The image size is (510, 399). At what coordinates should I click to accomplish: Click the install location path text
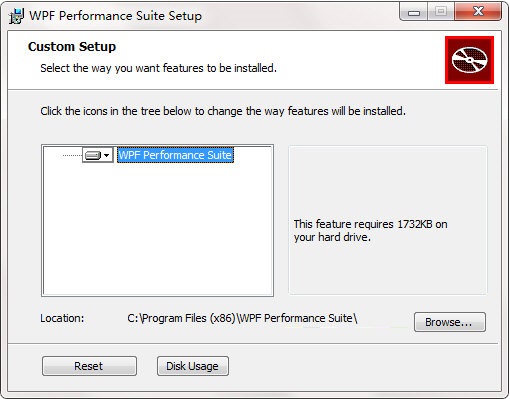click(242, 318)
